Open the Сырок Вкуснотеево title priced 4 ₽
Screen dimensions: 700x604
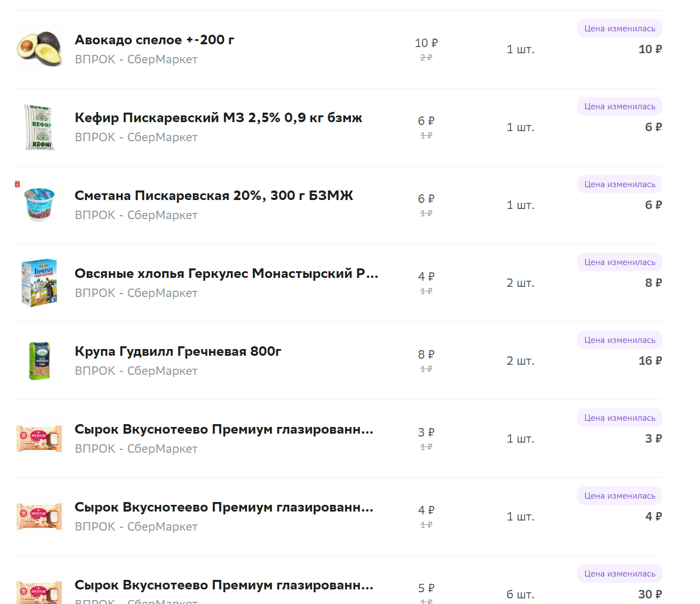click(224, 507)
